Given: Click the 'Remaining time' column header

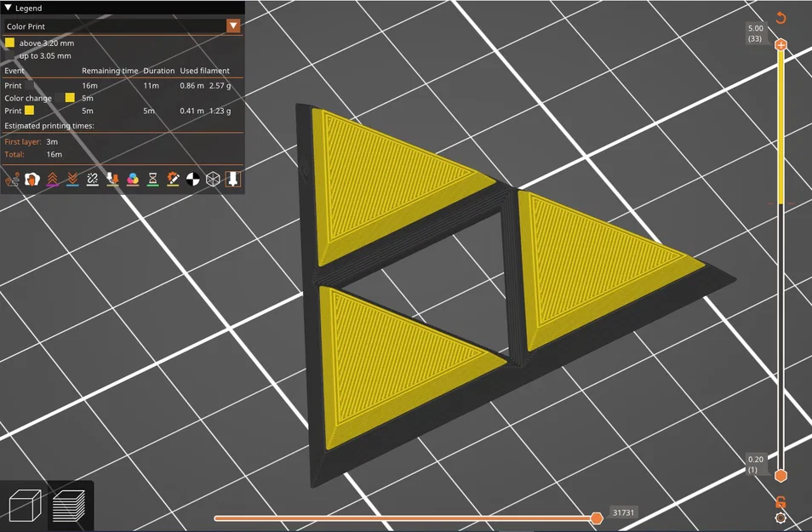Looking at the screenshot, I should point(110,71).
